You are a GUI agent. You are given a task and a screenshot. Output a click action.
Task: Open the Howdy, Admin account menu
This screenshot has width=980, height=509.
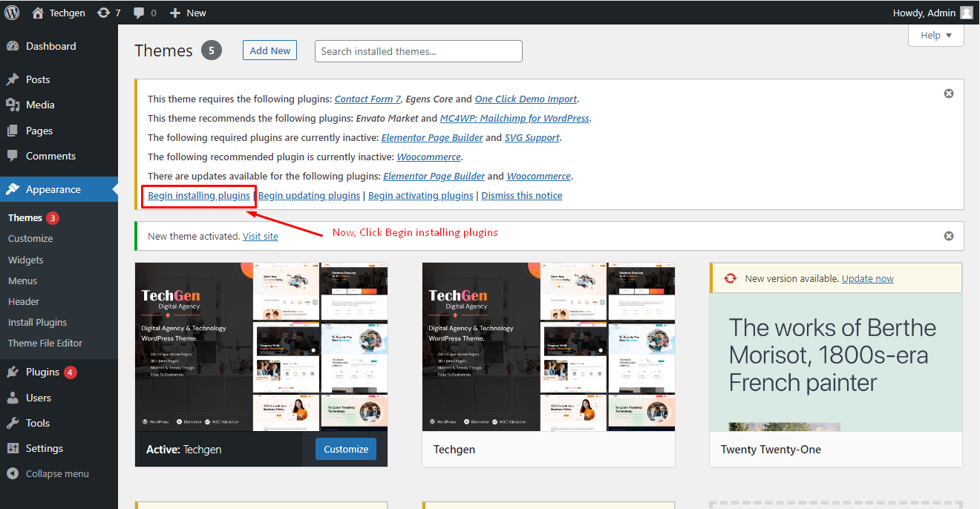932,13
